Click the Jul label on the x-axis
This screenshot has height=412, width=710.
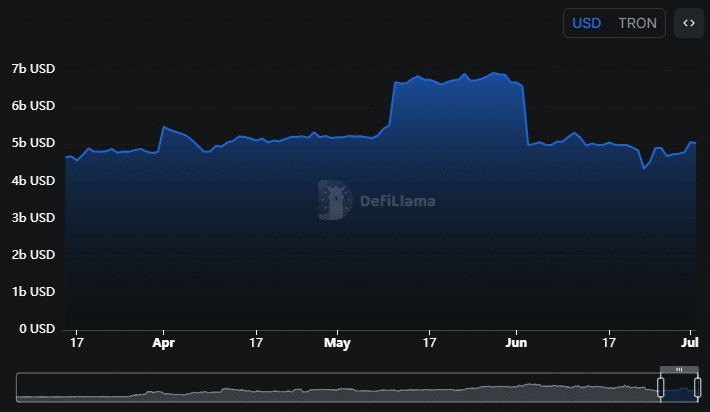point(690,342)
